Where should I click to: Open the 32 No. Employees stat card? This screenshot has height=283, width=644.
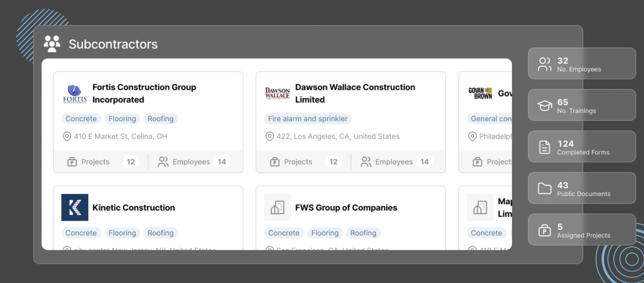click(x=582, y=64)
